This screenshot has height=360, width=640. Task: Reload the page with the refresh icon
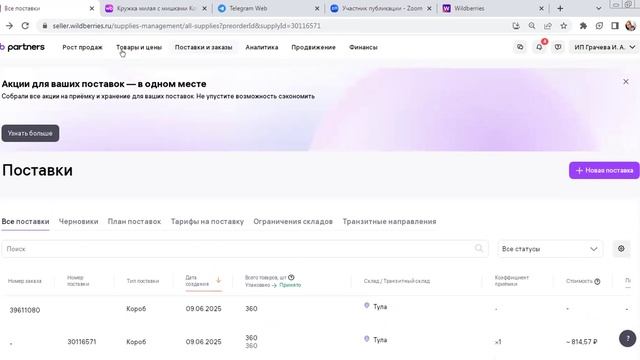coord(25,26)
